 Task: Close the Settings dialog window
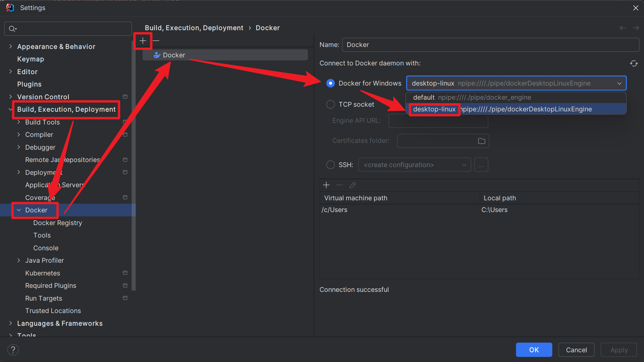click(635, 8)
